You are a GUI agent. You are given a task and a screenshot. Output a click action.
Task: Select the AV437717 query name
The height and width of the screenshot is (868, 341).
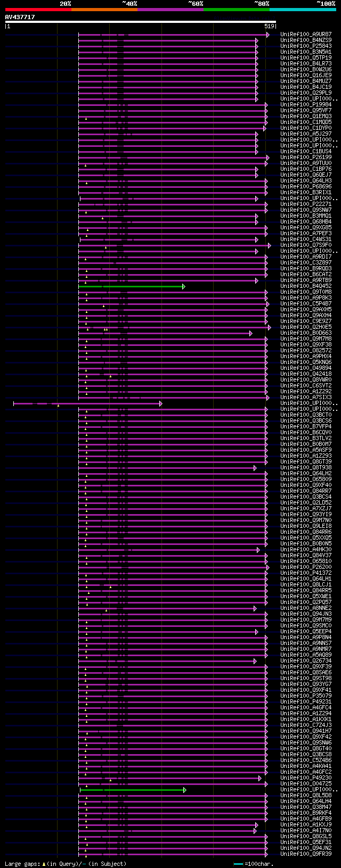[20, 17]
